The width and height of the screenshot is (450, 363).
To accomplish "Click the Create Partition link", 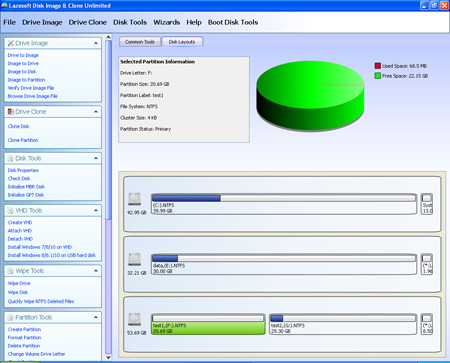I will tap(24, 329).
